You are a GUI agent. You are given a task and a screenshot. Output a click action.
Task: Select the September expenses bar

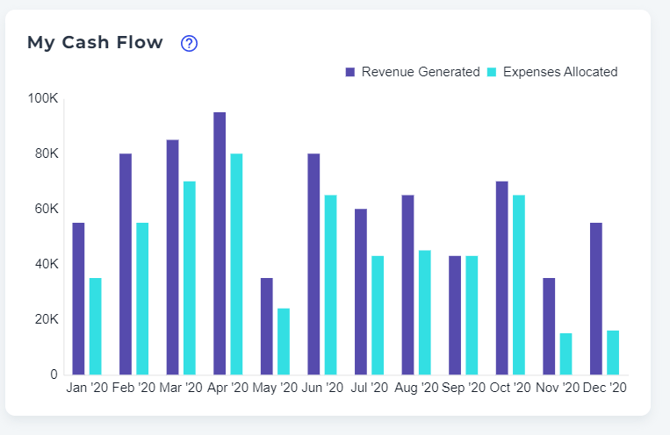471,315
